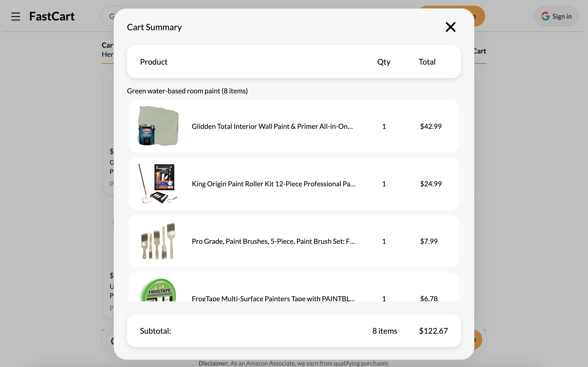Viewport: 588px width, 367px height.
Task: Open the Glidden Total Interior Wall Paint listing
Action: pyautogui.click(x=272, y=126)
